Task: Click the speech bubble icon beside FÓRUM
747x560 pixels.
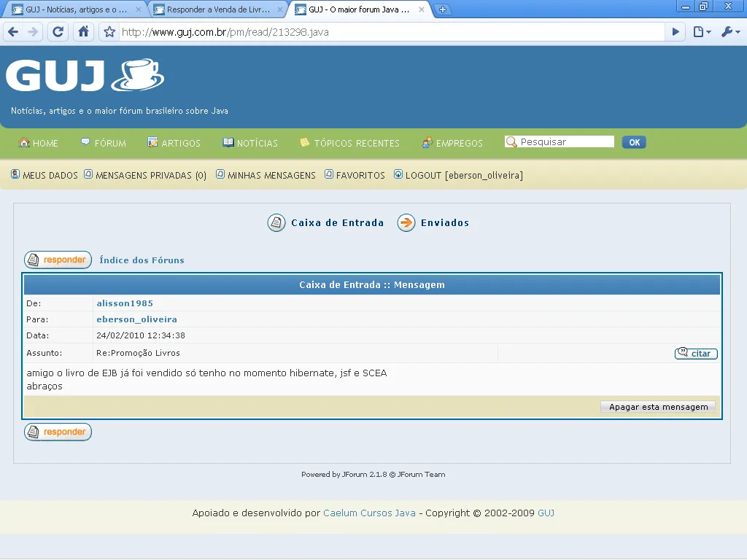Action: 85,142
